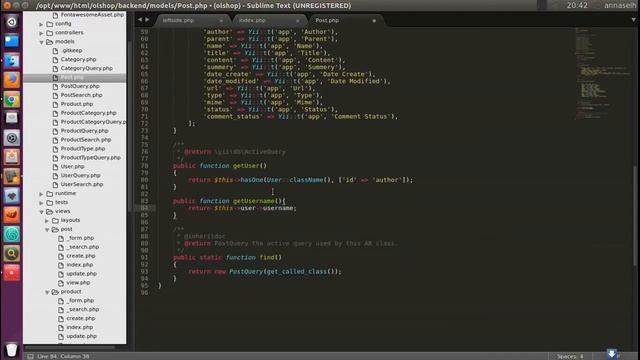Image resolution: width=640 pixels, height=360 pixels.
Task: Expand the layouts folder
Action: (x=47, y=221)
